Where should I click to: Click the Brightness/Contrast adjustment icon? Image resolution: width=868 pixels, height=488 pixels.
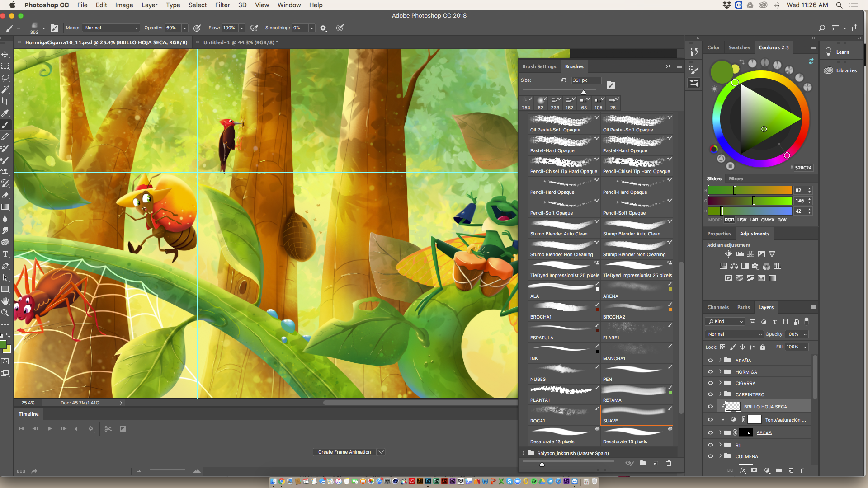(x=728, y=254)
